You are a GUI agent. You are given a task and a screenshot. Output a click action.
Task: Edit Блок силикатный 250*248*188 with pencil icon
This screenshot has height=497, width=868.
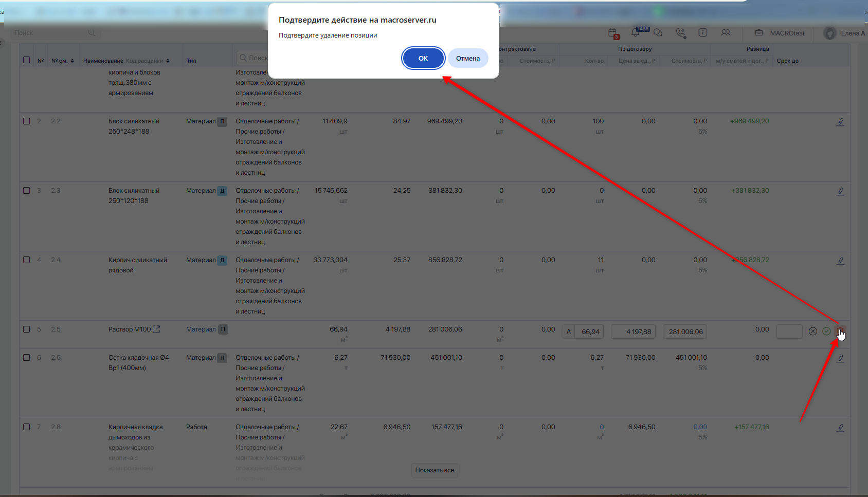point(840,122)
